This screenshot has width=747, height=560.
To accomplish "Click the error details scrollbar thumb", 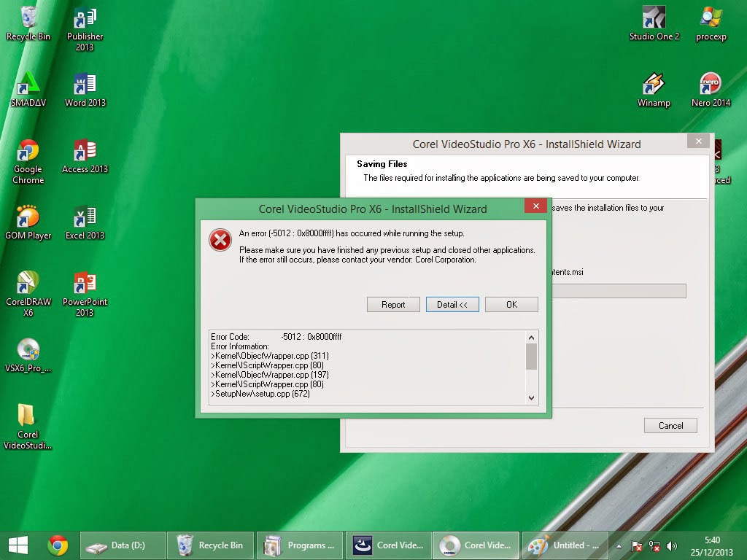I will (531, 356).
